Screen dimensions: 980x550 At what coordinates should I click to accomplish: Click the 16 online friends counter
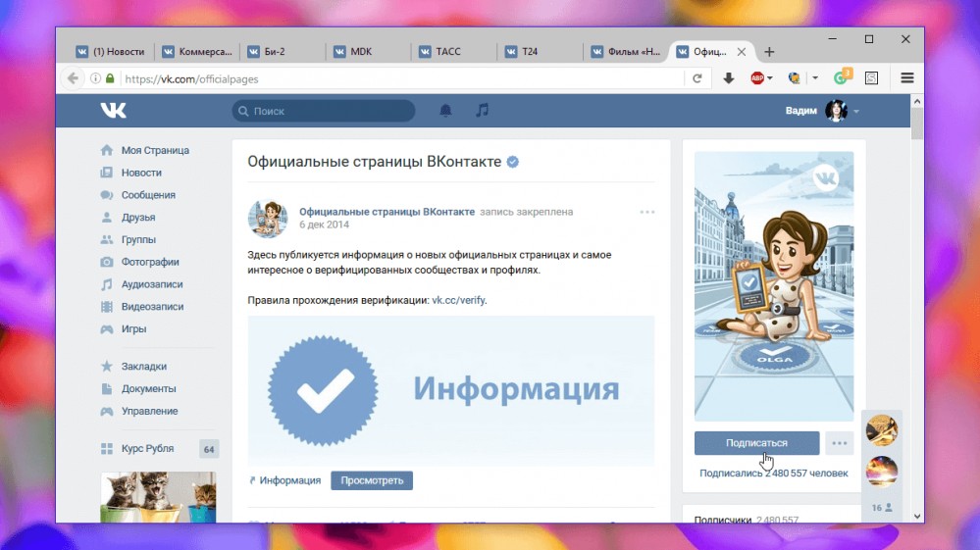[882, 508]
